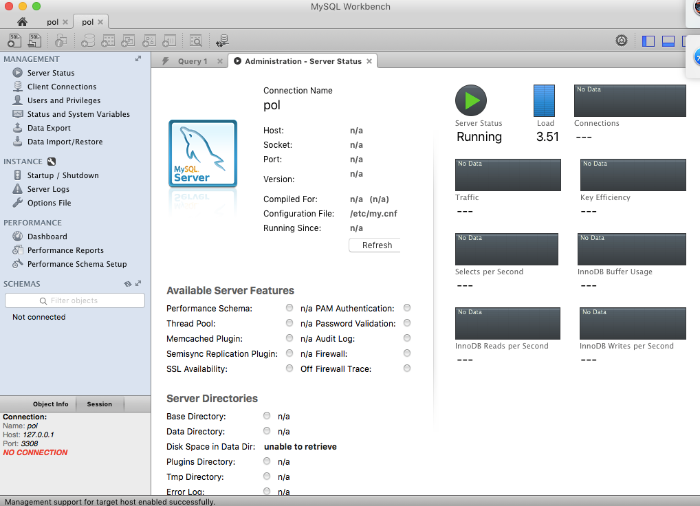The height and width of the screenshot is (506, 700).
Task: Switch to the first pol connection tab
Action: [52, 22]
